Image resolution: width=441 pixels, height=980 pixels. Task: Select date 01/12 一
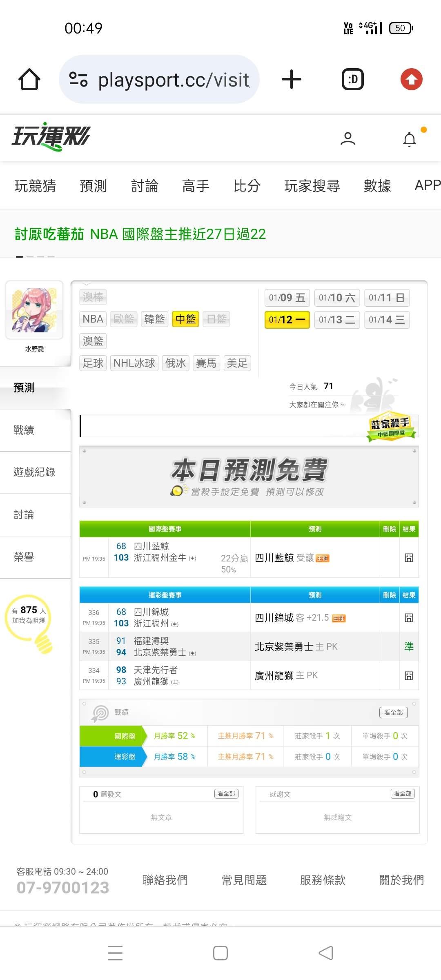(287, 320)
